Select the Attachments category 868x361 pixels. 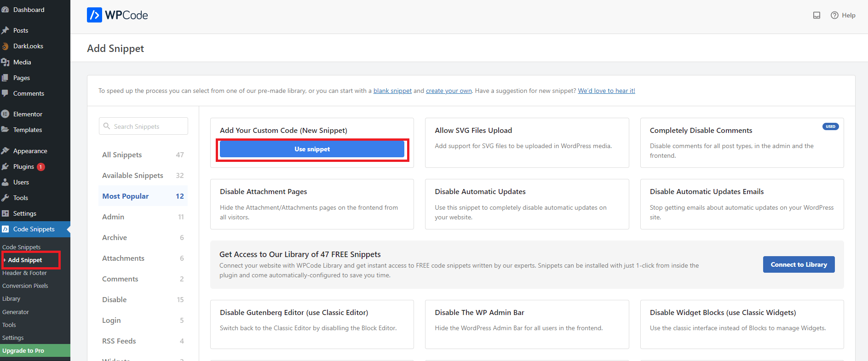pyautogui.click(x=143, y=258)
